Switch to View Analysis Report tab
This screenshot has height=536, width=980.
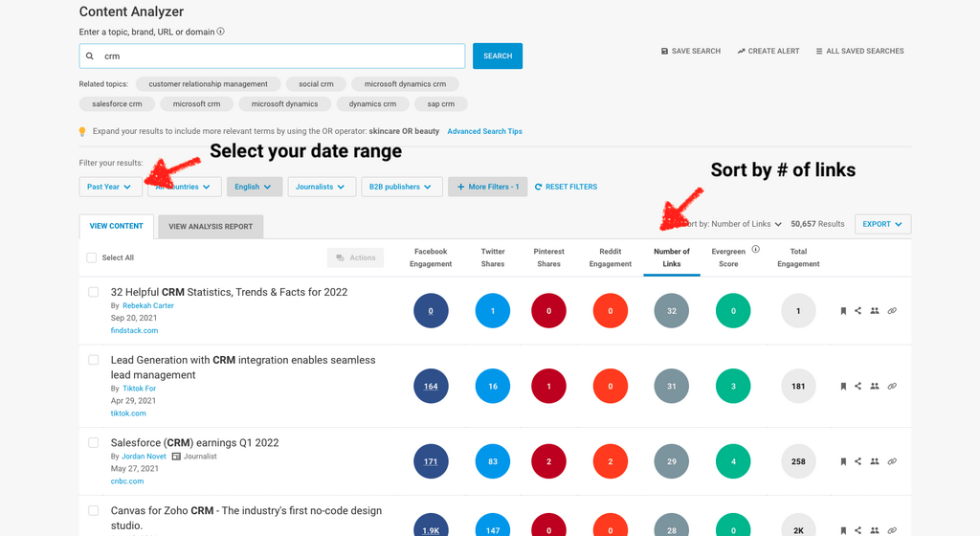(211, 227)
